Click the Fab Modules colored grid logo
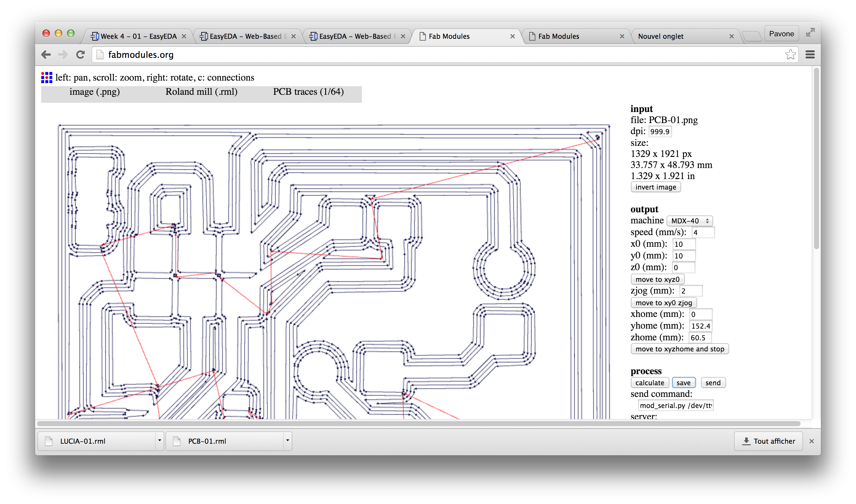This screenshot has height=504, width=856. pos(46,78)
